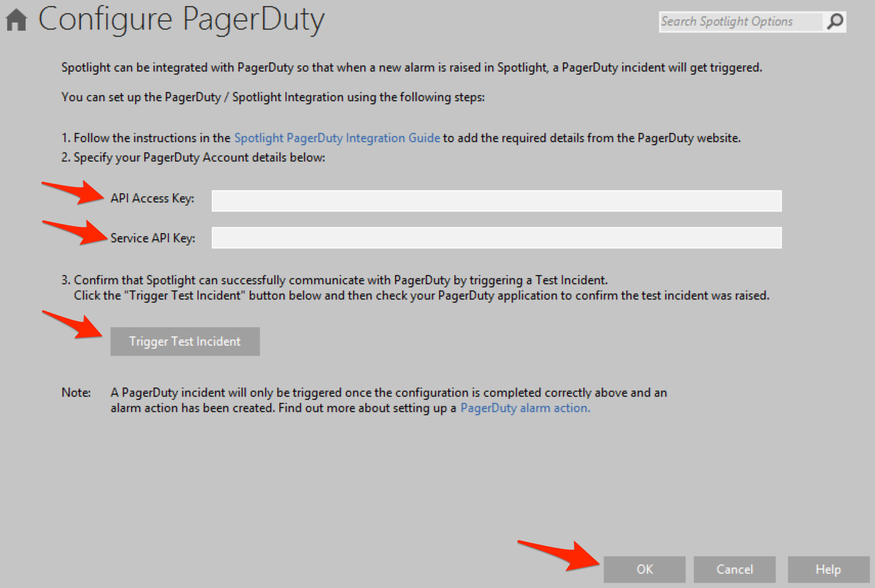Trigger a test incident to verify PagerDuty

(x=185, y=341)
